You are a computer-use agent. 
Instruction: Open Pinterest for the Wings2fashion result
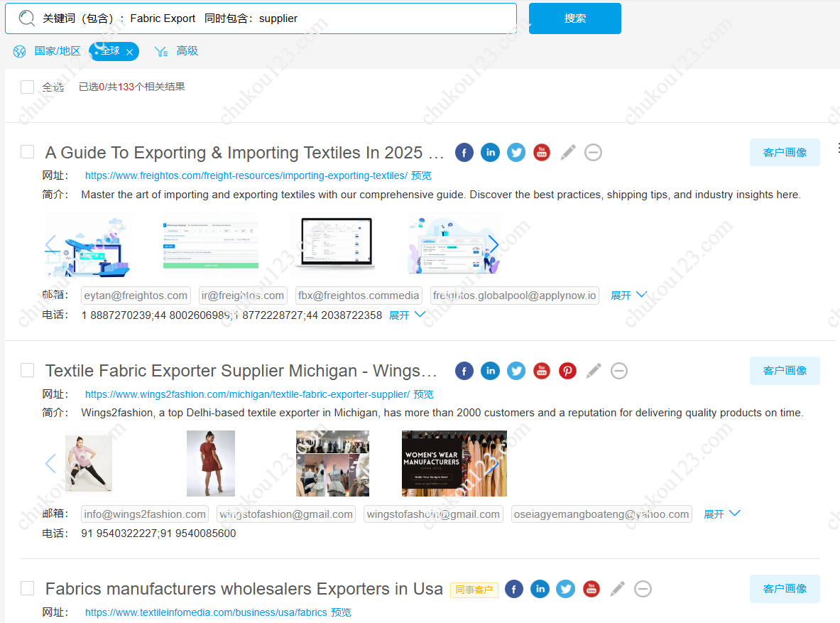click(567, 371)
